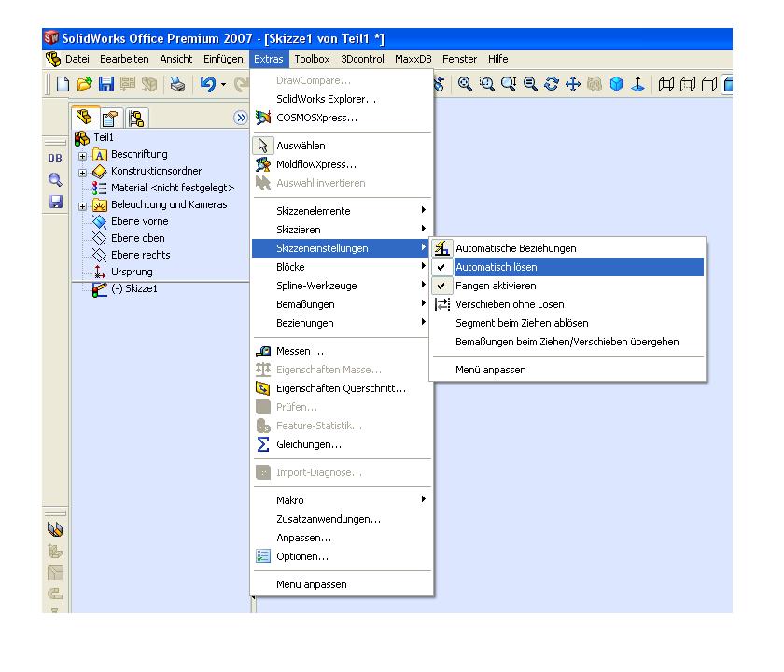The width and height of the screenshot is (784, 672).
Task: Open View Orientation via the blue cube icon
Action: tap(617, 84)
